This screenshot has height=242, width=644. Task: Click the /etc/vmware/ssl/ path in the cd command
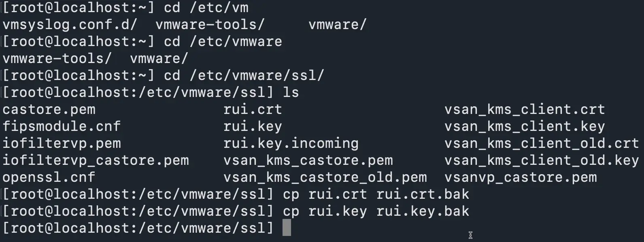click(257, 76)
